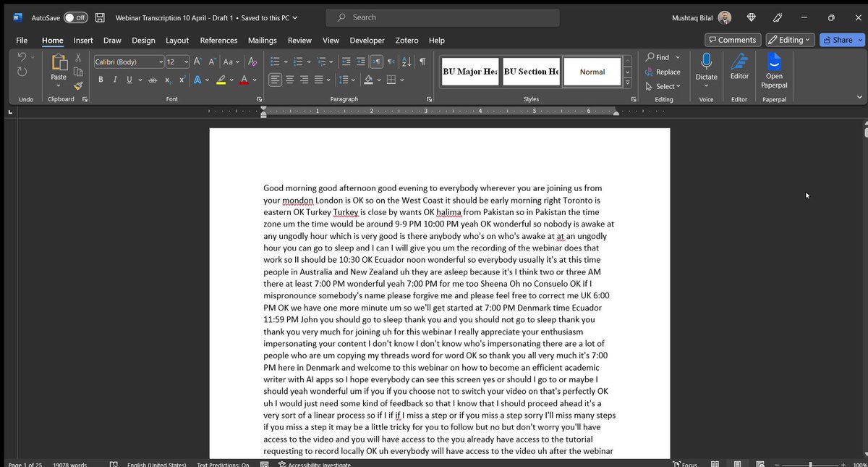
Task: Apply superscript formatting
Action: (x=182, y=80)
